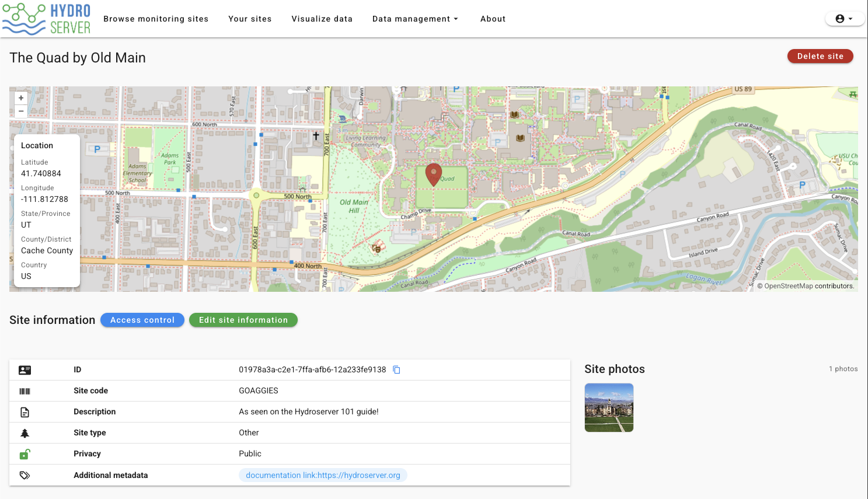Screen dimensions: 868x499
Task: Click the state value UT in Location card
Action: tap(26, 225)
